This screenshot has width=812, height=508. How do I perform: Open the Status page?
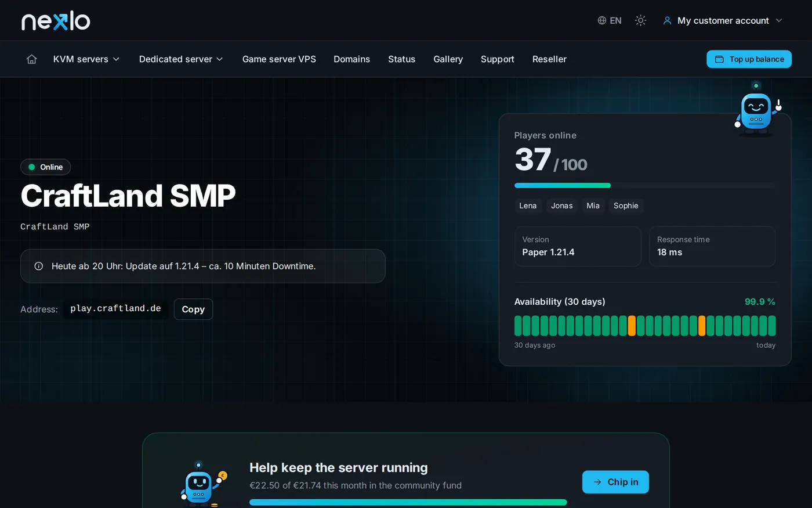pyautogui.click(x=401, y=59)
